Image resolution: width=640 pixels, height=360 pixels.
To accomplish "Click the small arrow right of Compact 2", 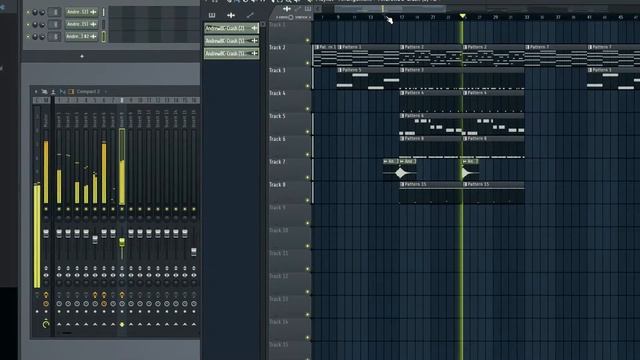I will click(x=106, y=92).
